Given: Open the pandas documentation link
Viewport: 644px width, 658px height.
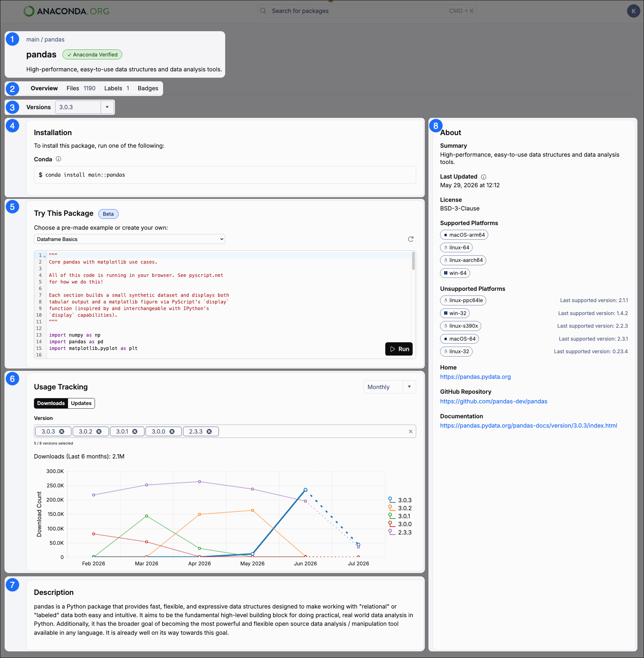Looking at the screenshot, I should point(528,426).
